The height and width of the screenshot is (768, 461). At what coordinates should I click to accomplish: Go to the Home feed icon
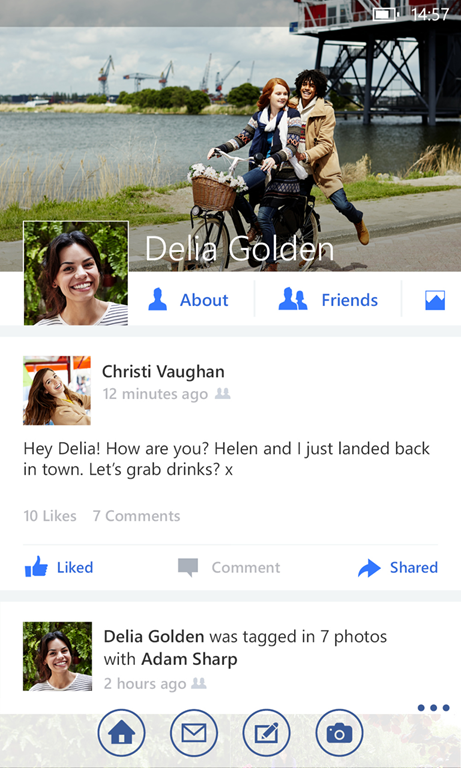click(121, 733)
